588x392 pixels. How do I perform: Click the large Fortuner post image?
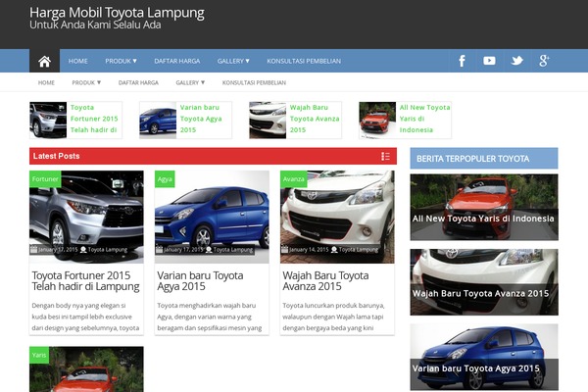86,217
